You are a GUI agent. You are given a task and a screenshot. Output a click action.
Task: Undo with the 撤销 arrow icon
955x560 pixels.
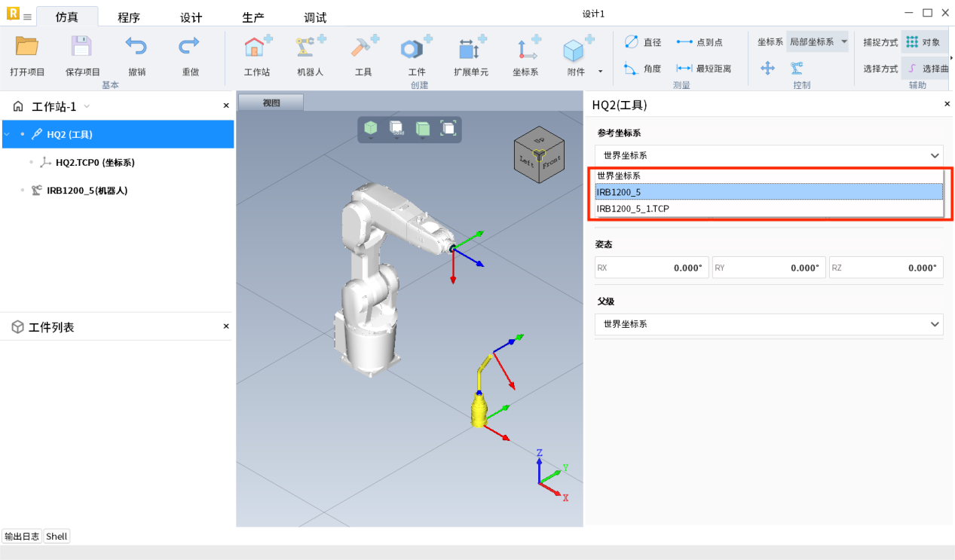coord(136,47)
